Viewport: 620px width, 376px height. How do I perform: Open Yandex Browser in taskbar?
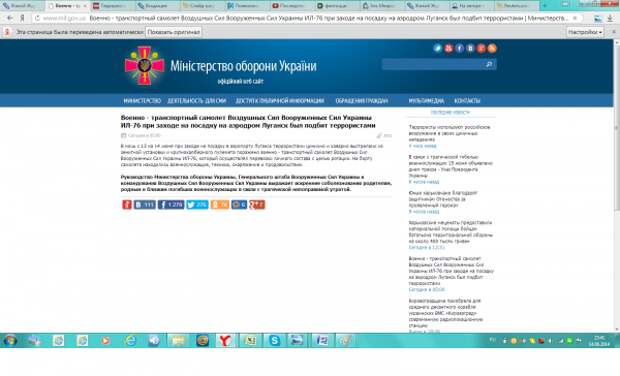click(x=225, y=340)
